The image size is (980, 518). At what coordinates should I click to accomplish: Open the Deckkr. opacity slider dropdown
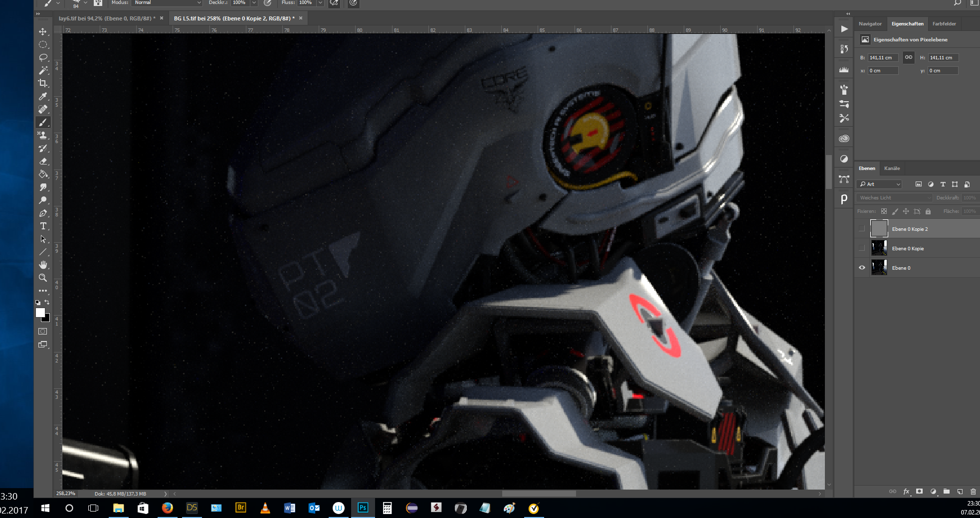click(254, 3)
